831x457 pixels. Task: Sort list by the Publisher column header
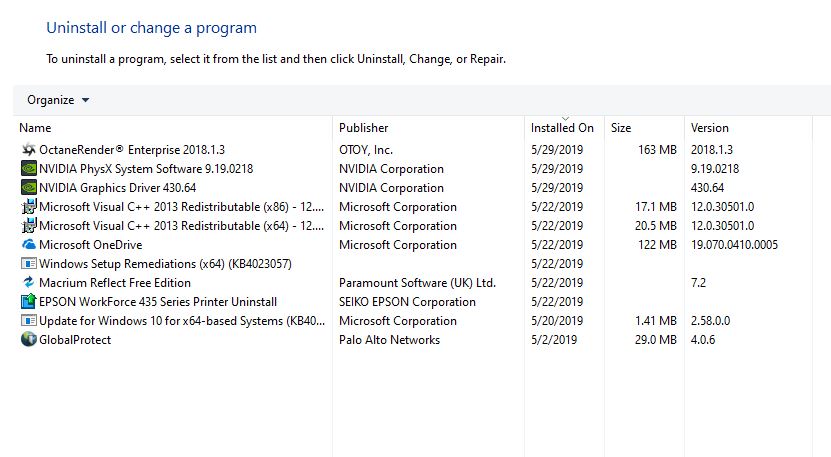point(363,128)
